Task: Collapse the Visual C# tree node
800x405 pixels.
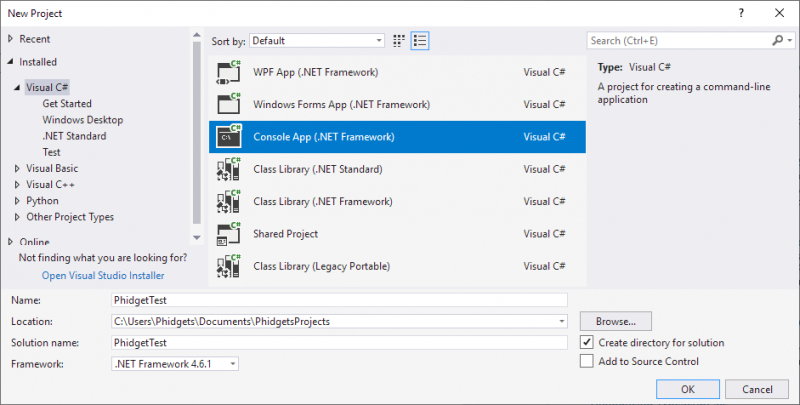Action: point(17,87)
